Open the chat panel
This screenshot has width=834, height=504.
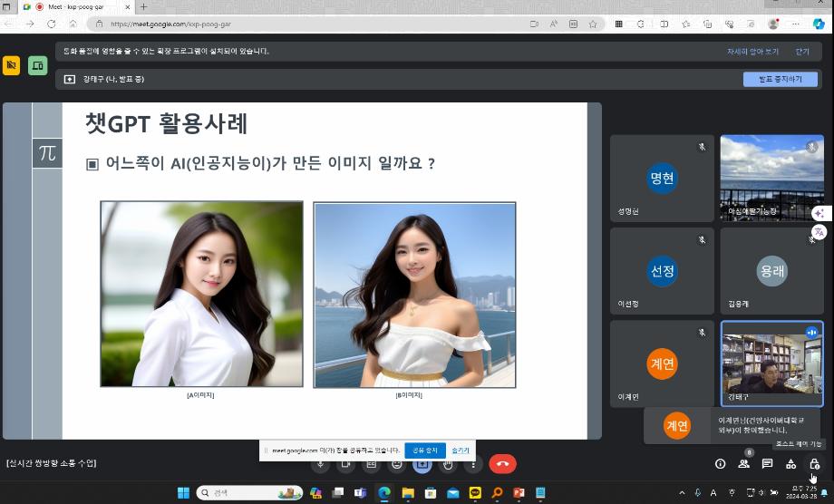coord(767,463)
